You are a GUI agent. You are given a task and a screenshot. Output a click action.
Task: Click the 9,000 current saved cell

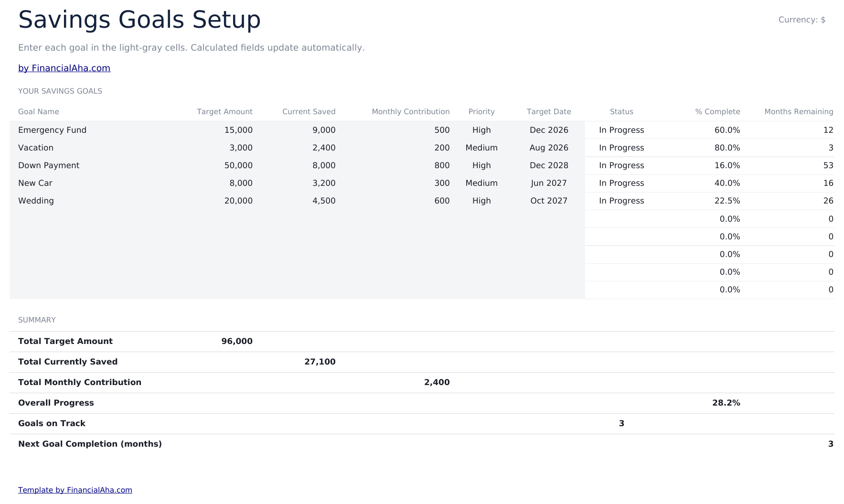[324, 130]
